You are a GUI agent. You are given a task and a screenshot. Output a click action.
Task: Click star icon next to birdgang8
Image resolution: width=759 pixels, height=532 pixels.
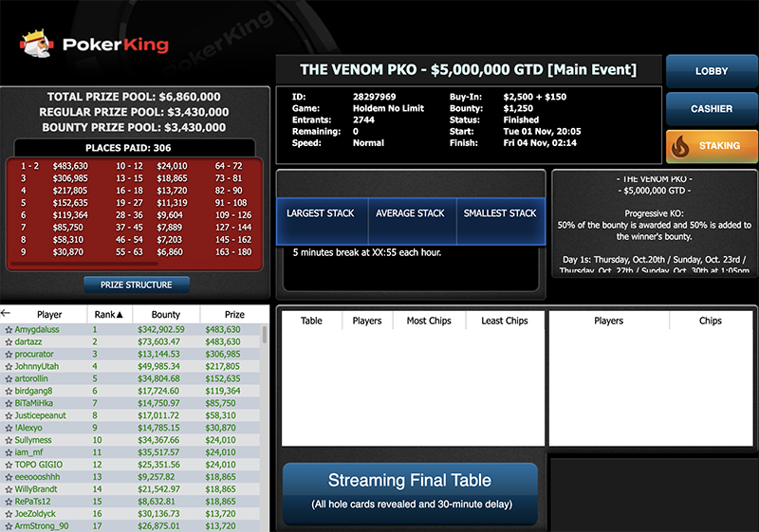pyautogui.click(x=9, y=391)
